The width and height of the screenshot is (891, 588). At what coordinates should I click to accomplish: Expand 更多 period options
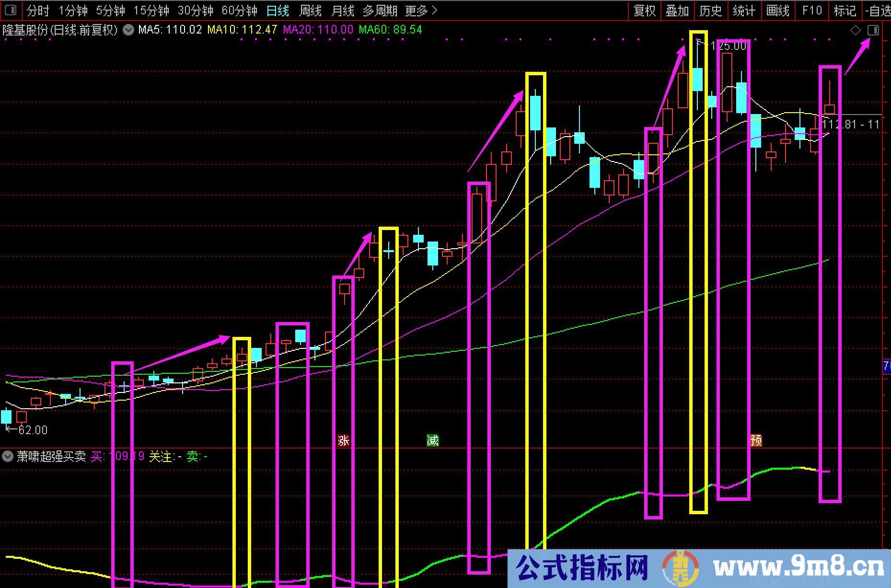pyautogui.click(x=421, y=11)
